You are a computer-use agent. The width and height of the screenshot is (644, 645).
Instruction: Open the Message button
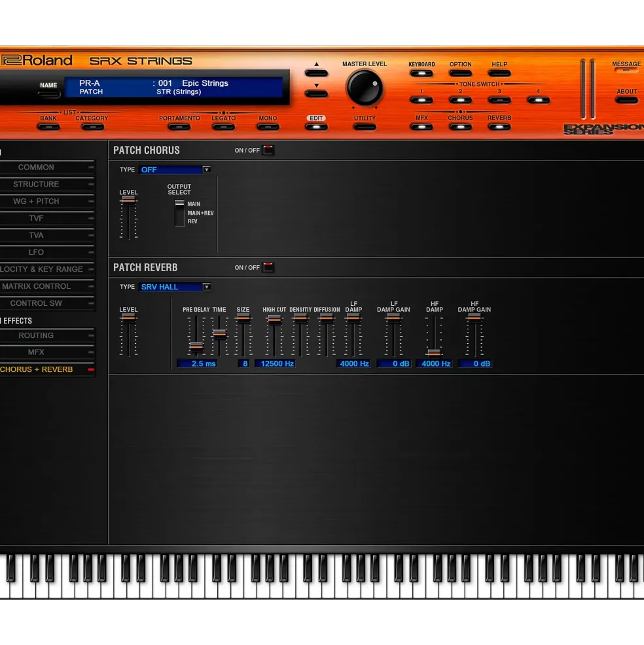pos(626,70)
